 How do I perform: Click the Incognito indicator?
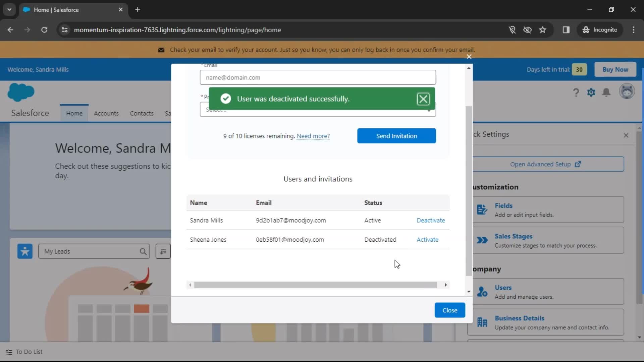[x=600, y=30]
